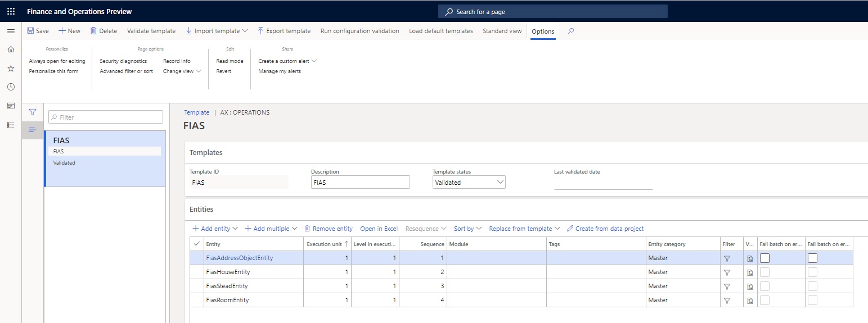This screenshot has height=323, width=868.
Task: Open view map icon for FiasRoomEntity row
Action: point(750,301)
